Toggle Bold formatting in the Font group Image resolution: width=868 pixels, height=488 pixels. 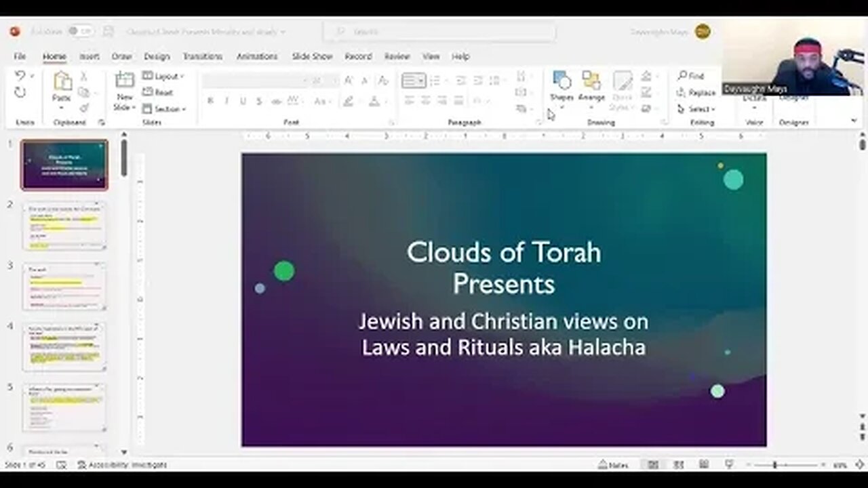point(210,101)
